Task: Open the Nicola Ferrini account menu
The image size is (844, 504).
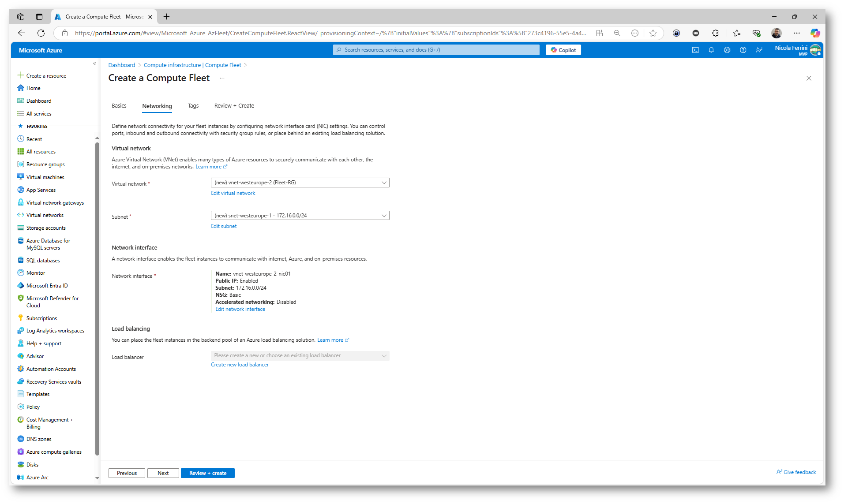Action: pyautogui.click(x=798, y=50)
